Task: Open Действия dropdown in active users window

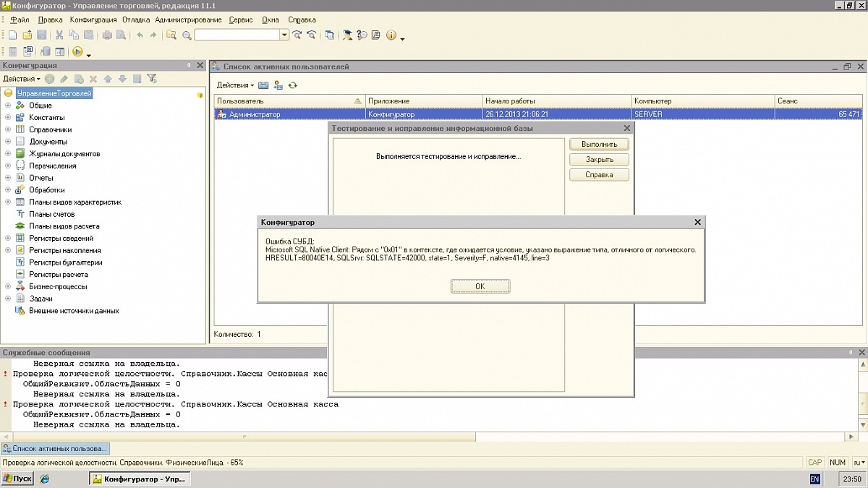Action: pyautogui.click(x=234, y=85)
